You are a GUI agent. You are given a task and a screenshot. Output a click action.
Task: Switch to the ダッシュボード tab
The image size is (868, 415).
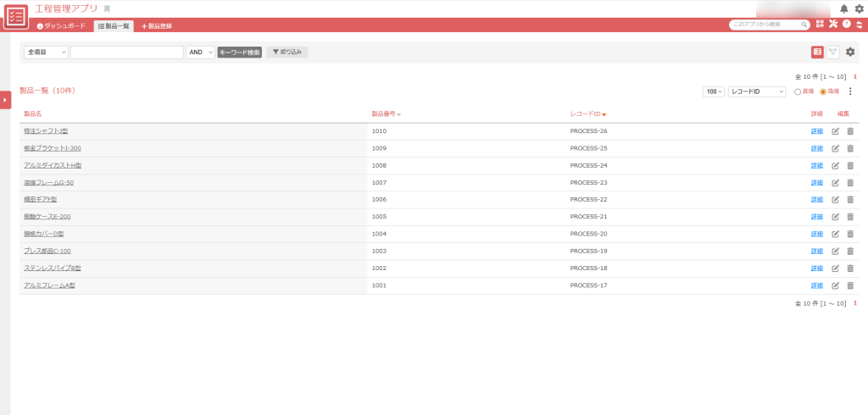(61, 26)
